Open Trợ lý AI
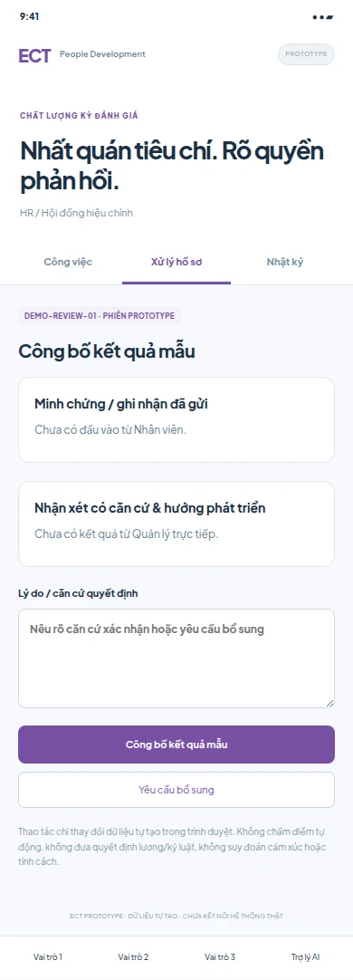 pos(306,956)
